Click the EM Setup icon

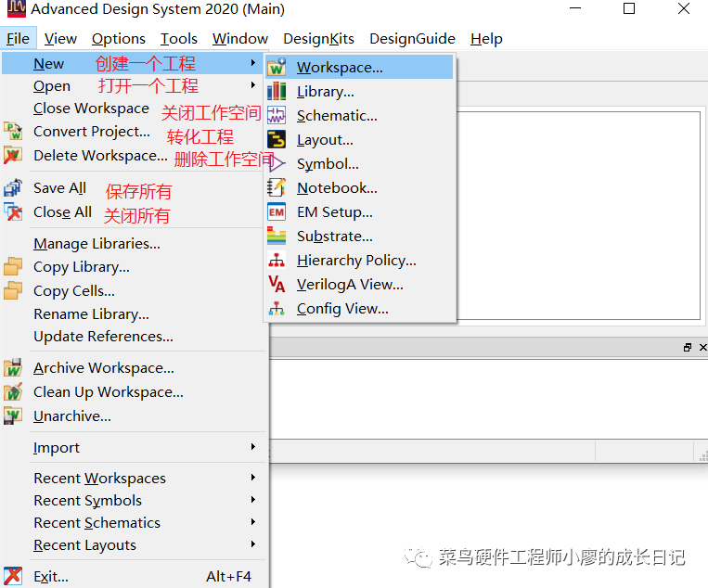coord(277,211)
